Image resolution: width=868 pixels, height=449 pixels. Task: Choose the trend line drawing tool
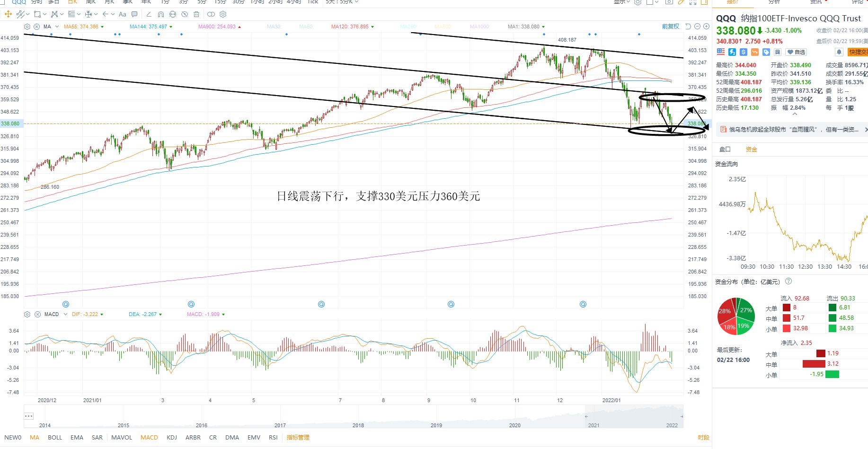pyautogui.click(x=19, y=14)
